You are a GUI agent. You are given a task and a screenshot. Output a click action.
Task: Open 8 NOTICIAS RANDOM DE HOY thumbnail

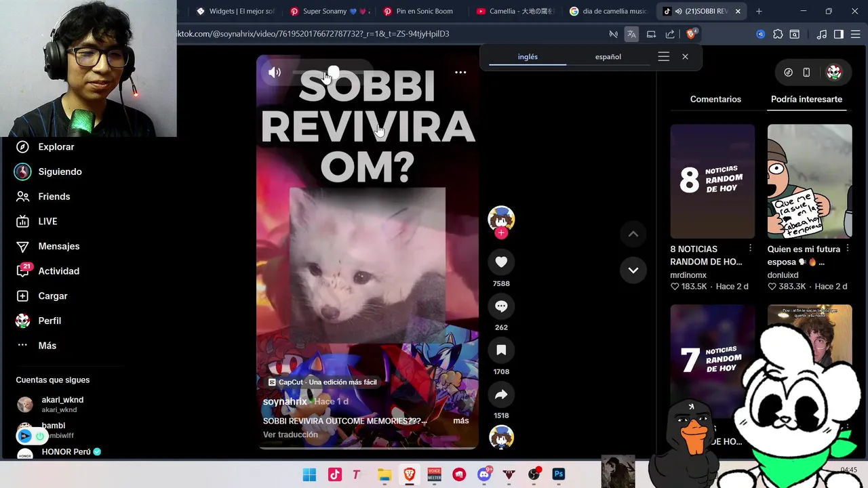tap(712, 181)
